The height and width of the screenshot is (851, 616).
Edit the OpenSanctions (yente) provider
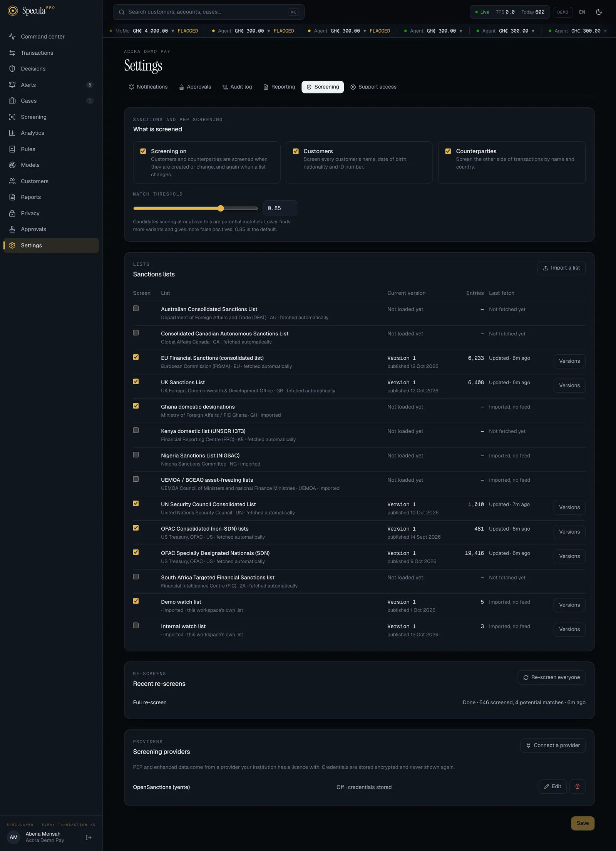coord(552,786)
